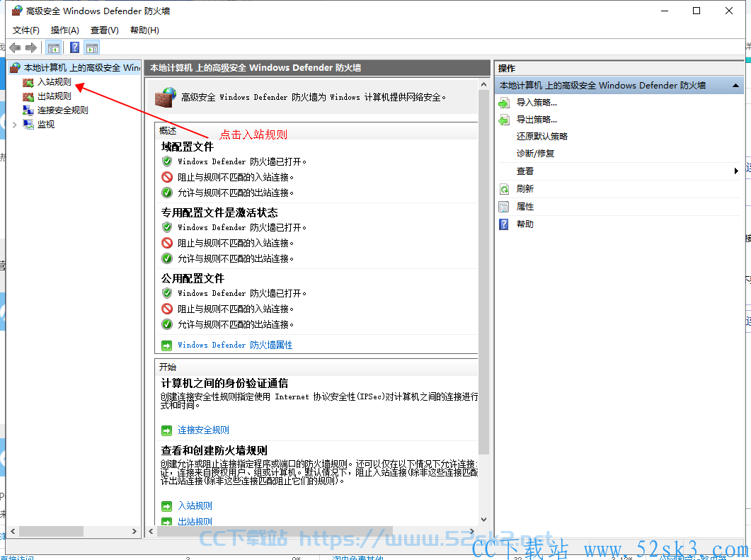751x560 pixels.
Task: Click the 刷新 refresh icon
Action: click(x=504, y=189)
